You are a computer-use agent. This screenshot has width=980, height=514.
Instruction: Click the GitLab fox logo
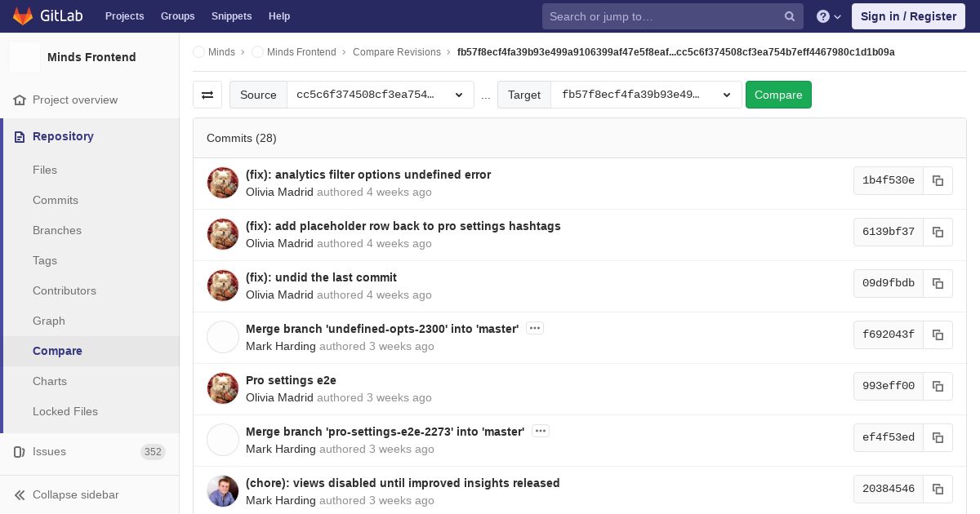pos(22,16)
